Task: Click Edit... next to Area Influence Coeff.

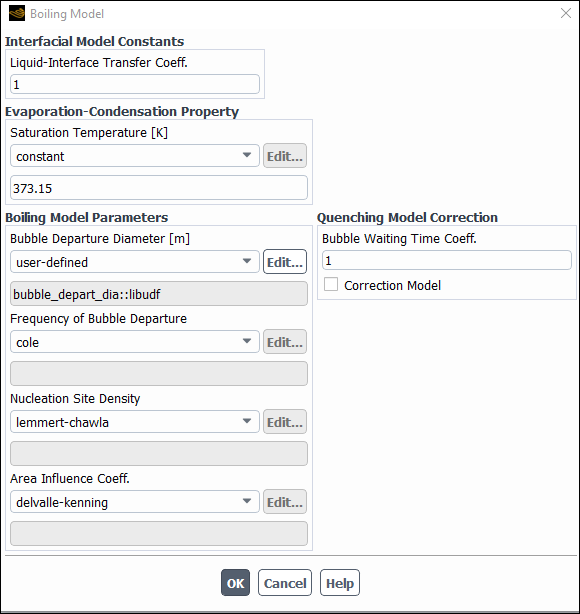Action: (285, 502)
